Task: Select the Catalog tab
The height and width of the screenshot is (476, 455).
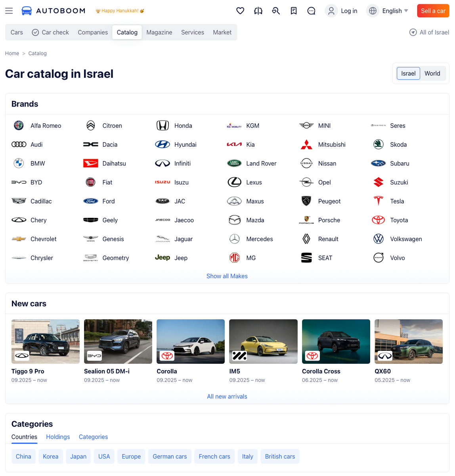Action: pyautogui.click(x=127, y=32)
